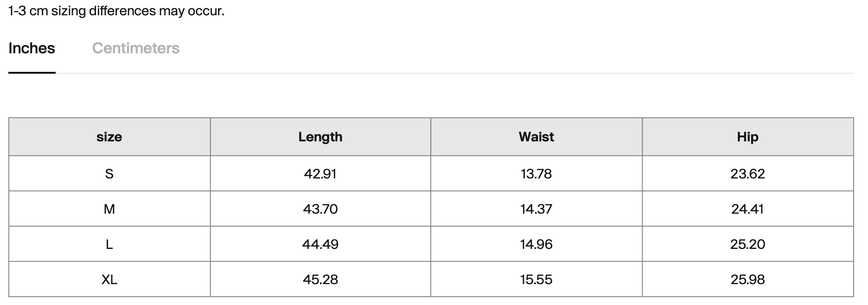Select the XL size row label
This screenshot has height=305, width=868.
(109, 280)
